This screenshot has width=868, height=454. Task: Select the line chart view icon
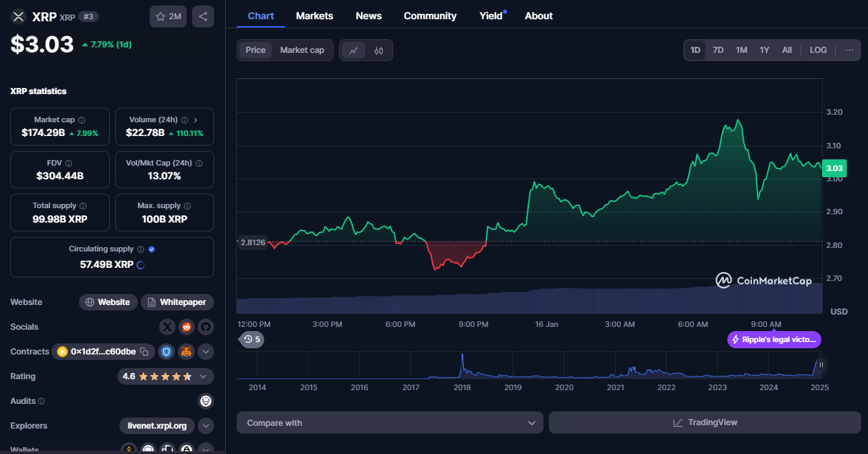point(353,50)
